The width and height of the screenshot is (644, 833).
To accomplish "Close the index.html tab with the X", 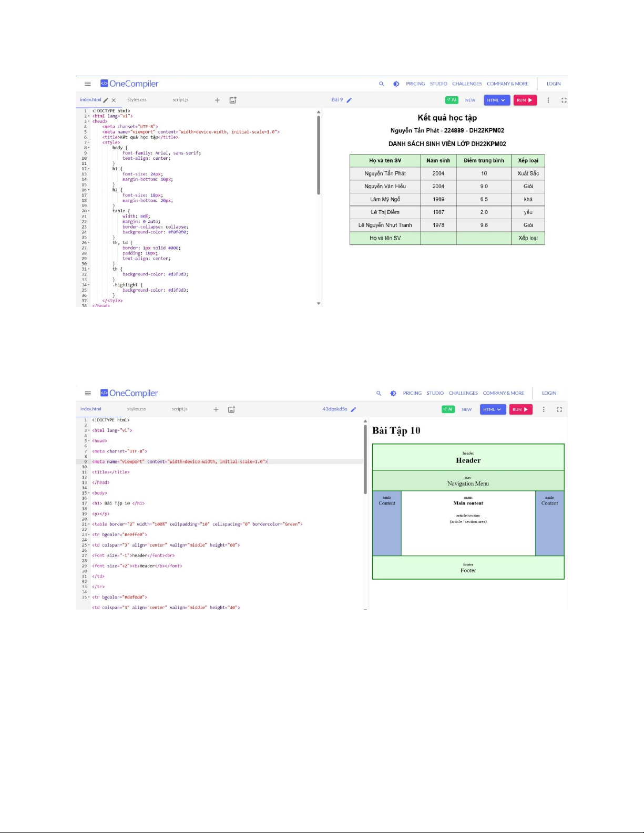I will 114,100.
